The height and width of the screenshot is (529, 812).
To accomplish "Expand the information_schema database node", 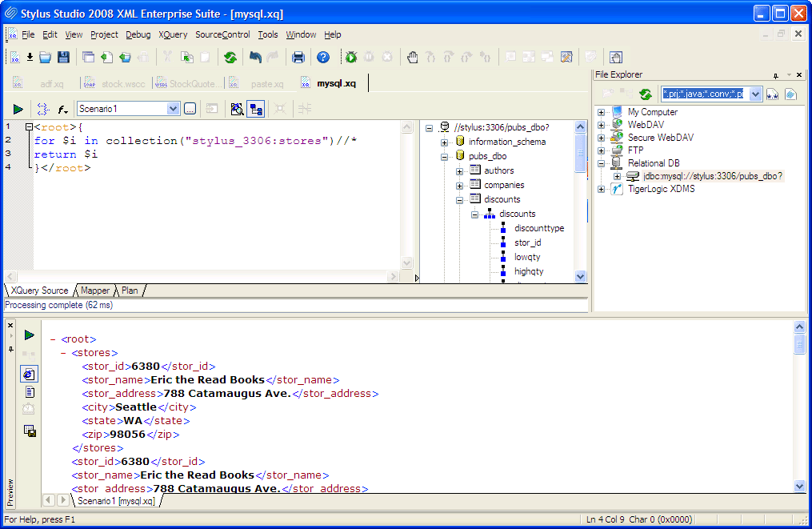I will (444, 142).
